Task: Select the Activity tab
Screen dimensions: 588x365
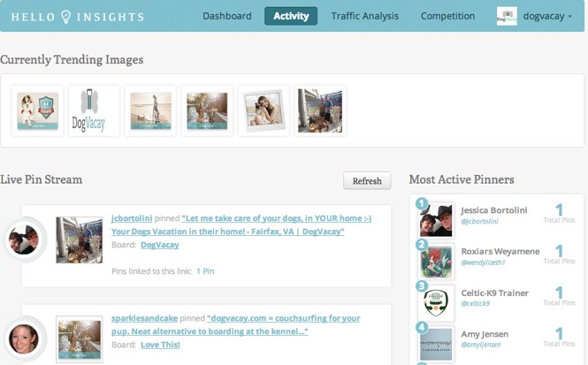Action: [290, 16]
